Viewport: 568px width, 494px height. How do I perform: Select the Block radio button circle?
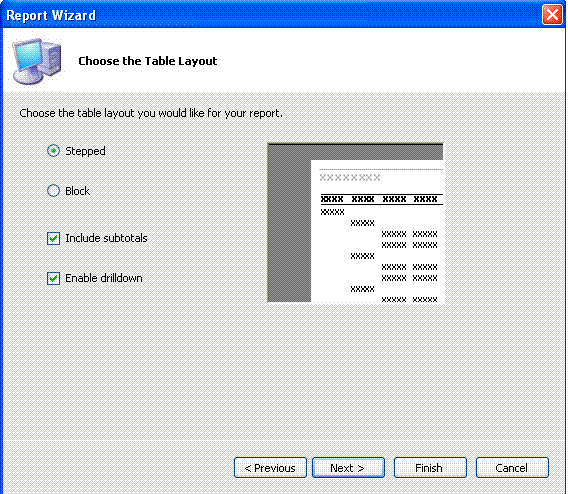click(53, 191)
